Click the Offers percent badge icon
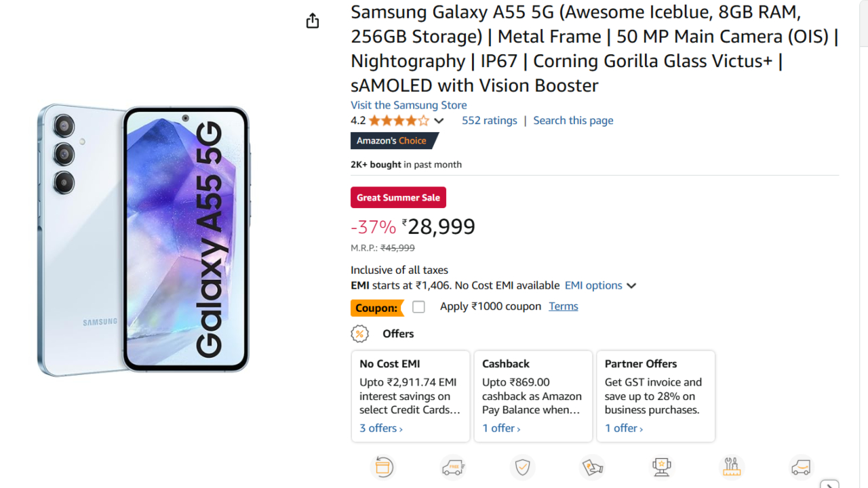This screenshot has height=488, width=868. [x=359, y=333]
